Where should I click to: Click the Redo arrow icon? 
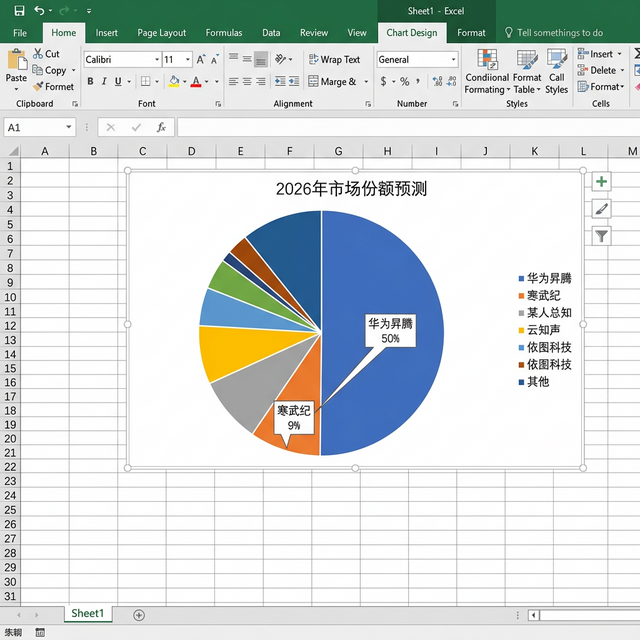(x=64, y=11)
